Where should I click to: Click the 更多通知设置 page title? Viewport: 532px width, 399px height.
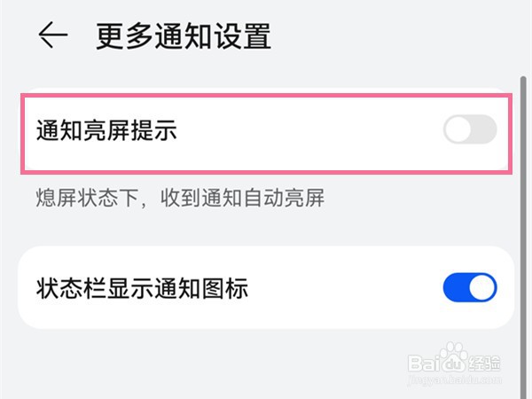[x=184, y=36]
